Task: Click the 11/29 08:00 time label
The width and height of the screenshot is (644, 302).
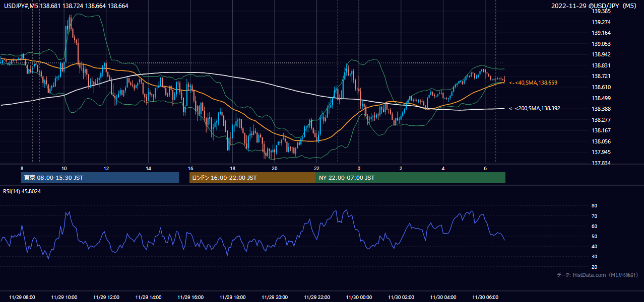Action: coord(22,297)
